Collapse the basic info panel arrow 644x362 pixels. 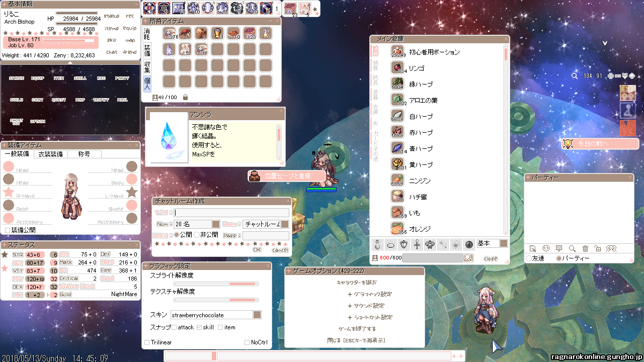tap(69, 63)
